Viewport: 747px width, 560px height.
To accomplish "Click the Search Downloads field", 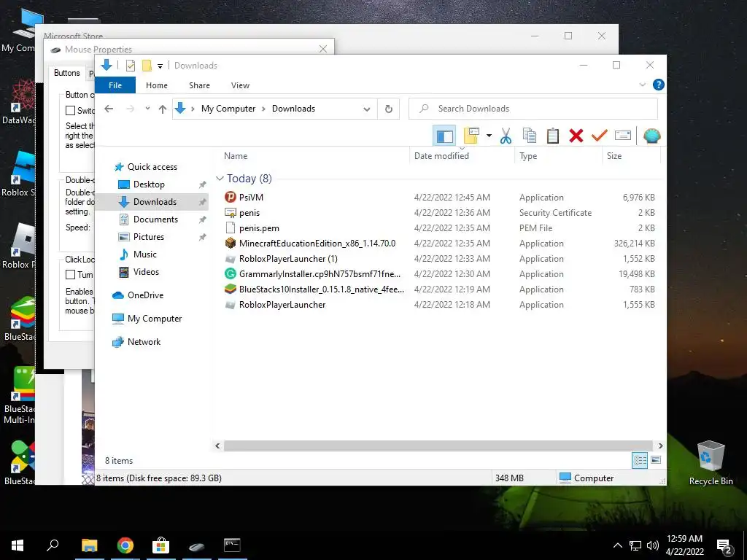I will (x=533, y=109).
